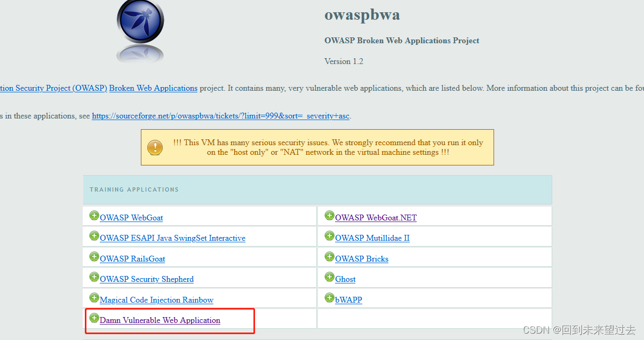Click the OWASP logo image
This screenshot has width=644, height=340.
coord(140,28)
